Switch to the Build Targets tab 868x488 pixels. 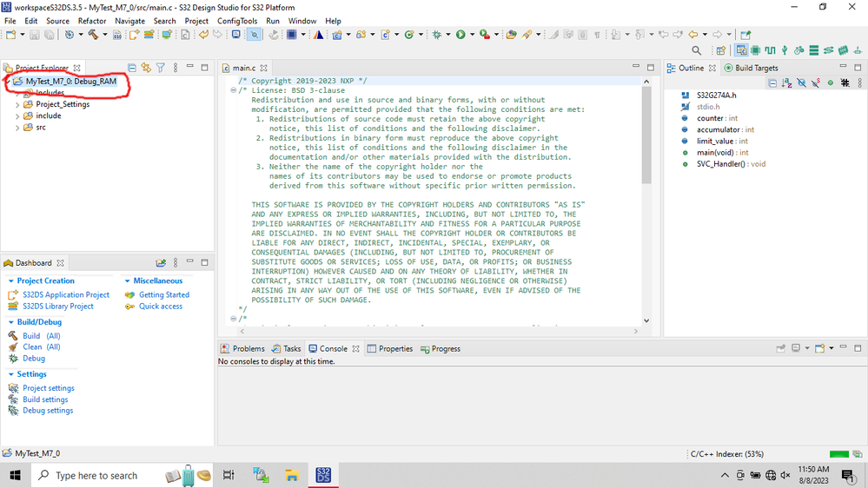point(751,68)
